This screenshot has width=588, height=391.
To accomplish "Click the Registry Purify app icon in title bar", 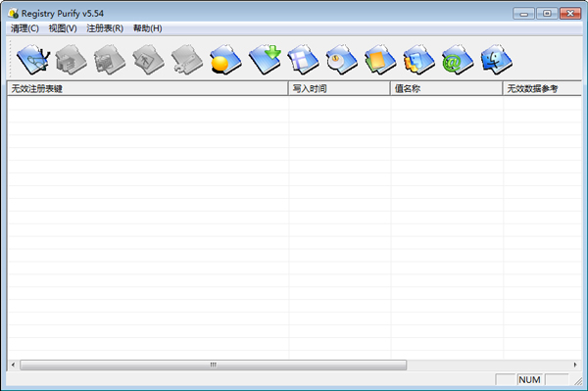I will coord(13,14).
